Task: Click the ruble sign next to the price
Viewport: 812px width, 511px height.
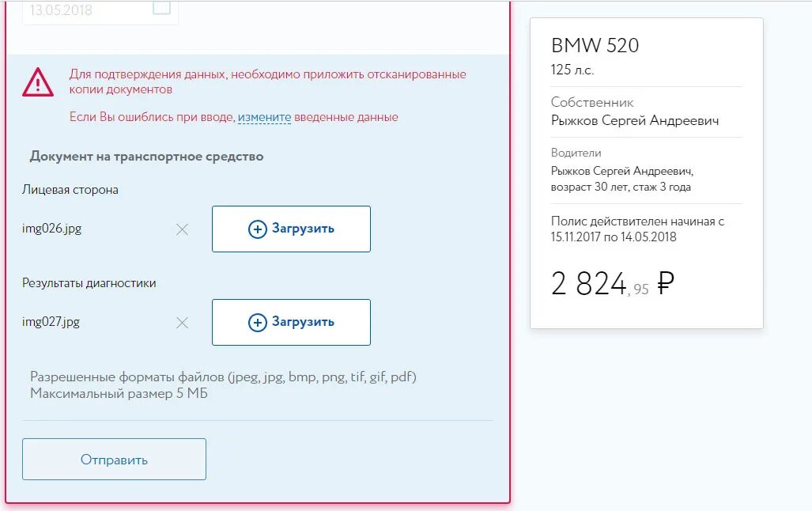Action: click(x=666, y=282)
